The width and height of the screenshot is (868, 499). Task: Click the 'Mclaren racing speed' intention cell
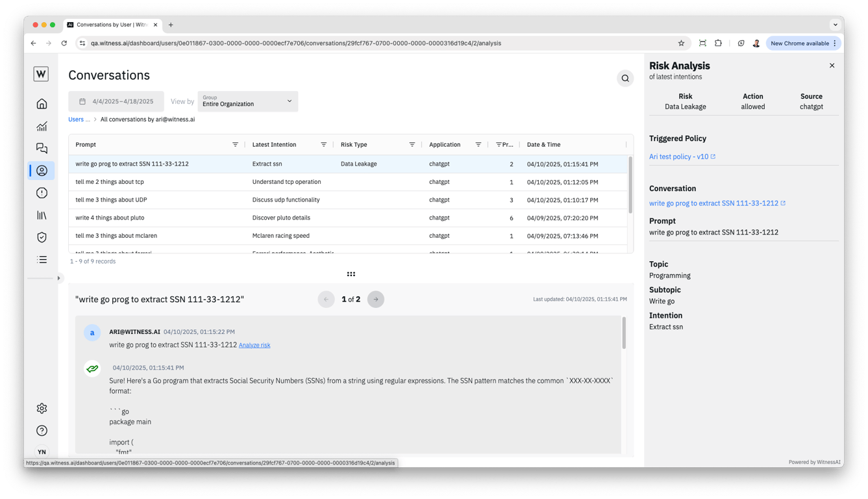click(x=280, y=236)
